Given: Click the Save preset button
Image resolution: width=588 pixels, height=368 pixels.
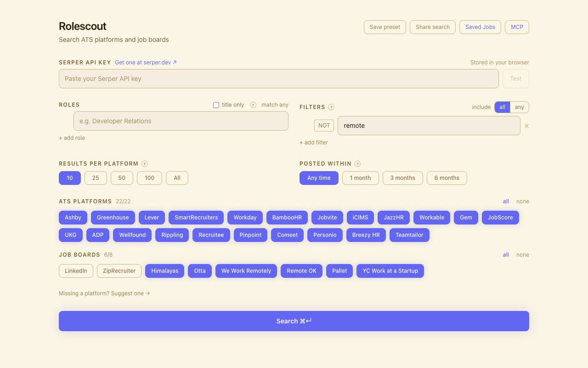Looking at the screenshot, I should coord(385,27).
